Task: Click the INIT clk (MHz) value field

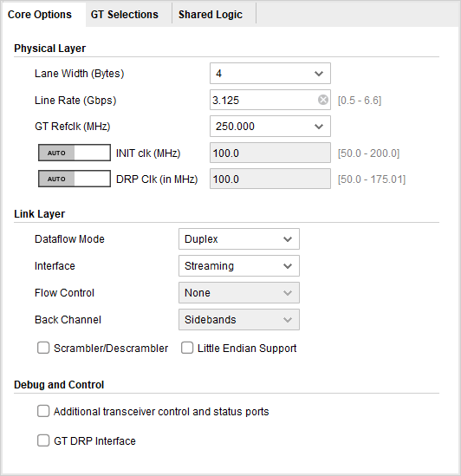Action: 270,153
